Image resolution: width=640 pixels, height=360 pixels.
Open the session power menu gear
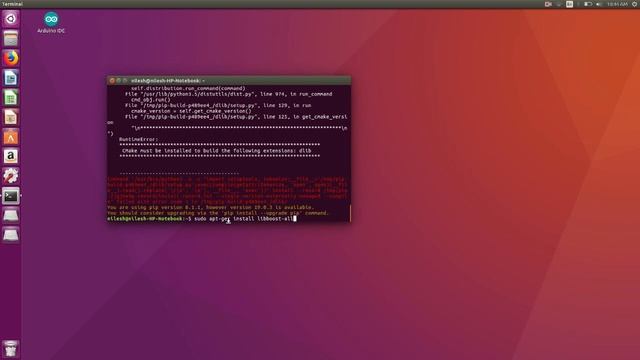click(635, 4)
